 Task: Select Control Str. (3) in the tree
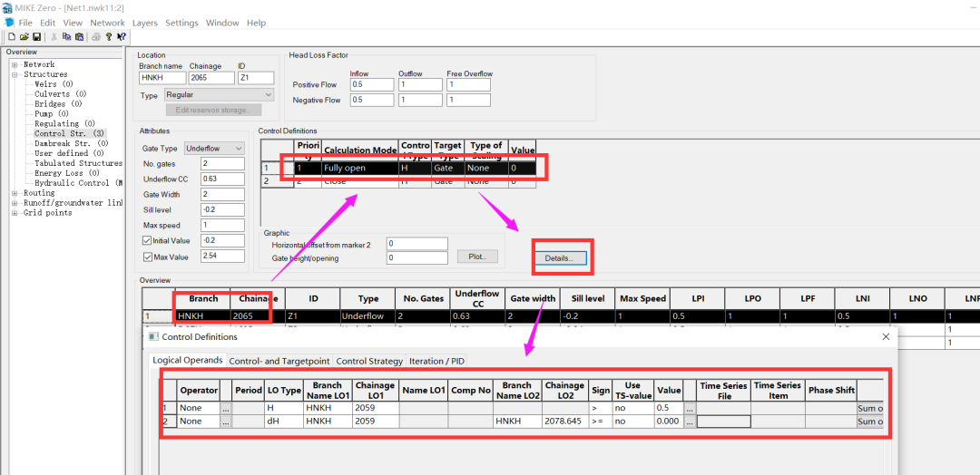69,133
